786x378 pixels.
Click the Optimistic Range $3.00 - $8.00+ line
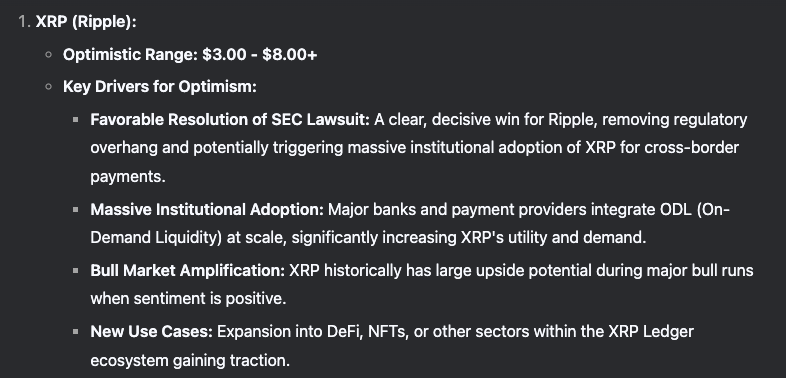pyautogui.click(x=190, y=55)
